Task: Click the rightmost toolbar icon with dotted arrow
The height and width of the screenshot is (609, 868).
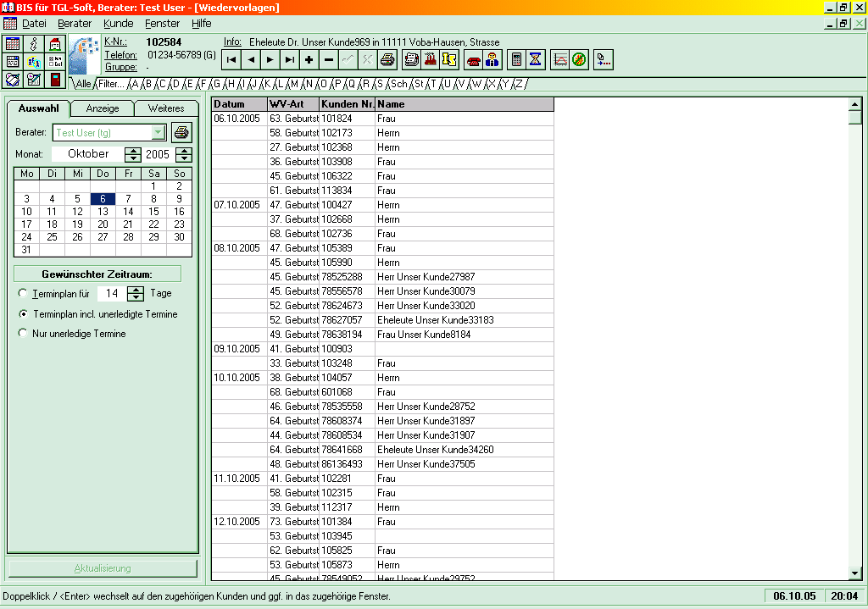Action: [603, 60]
